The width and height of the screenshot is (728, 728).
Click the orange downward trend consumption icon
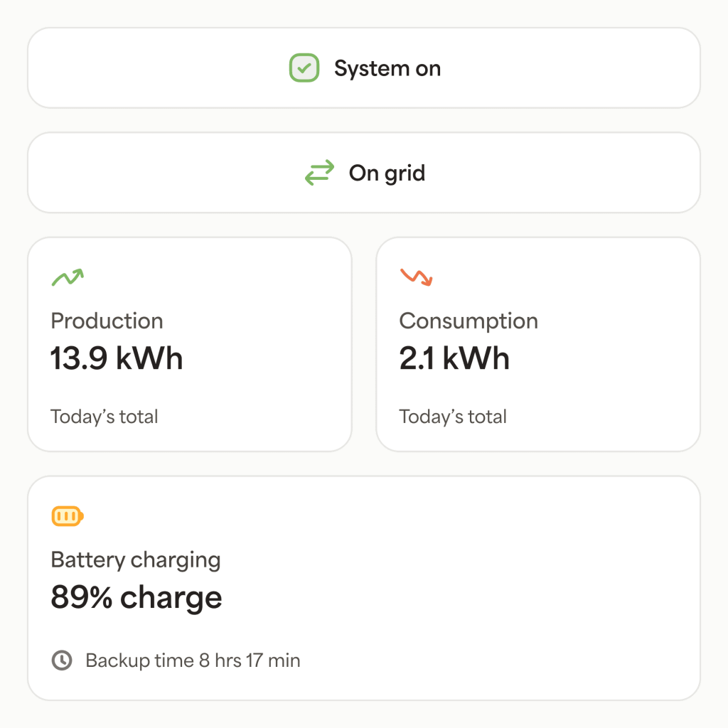417,277
